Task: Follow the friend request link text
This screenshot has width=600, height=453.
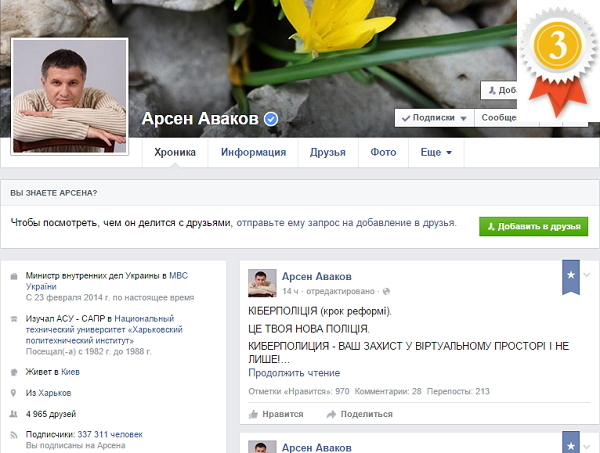Action: (x=346, y=223)
